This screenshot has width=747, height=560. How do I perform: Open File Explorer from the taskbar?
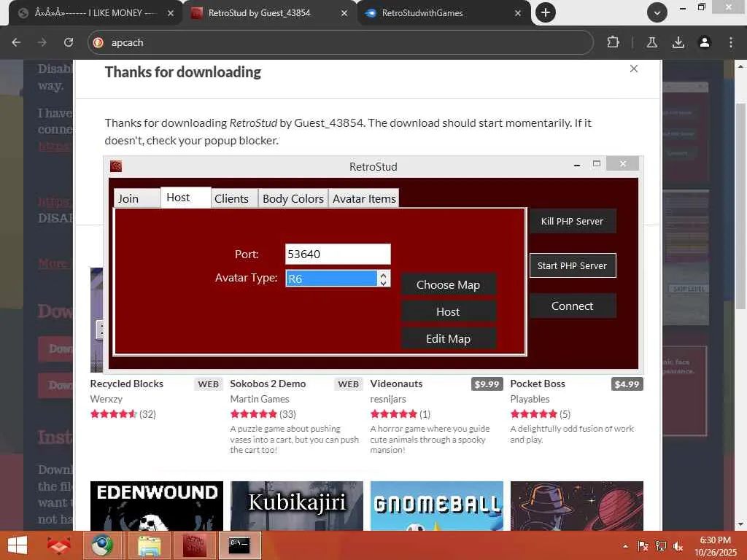click(149, 545)
